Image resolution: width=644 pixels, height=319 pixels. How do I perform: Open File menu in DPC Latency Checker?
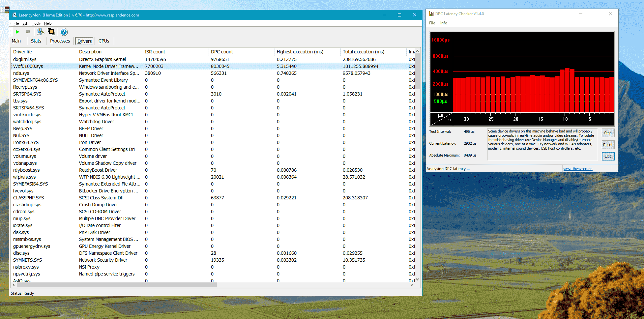pyautogui.click(x=432, y=23)
